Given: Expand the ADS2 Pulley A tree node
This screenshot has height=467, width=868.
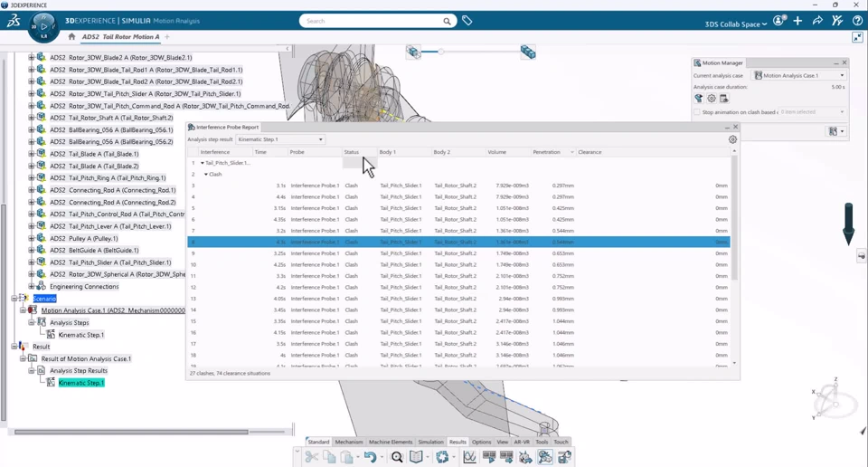Looking at the screenshot, I should click(x=32, y=238).
